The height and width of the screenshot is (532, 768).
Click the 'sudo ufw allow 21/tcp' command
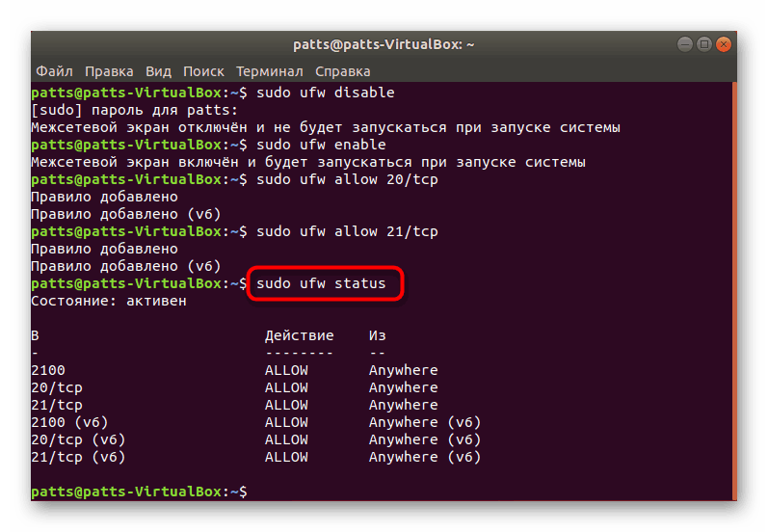347,231
